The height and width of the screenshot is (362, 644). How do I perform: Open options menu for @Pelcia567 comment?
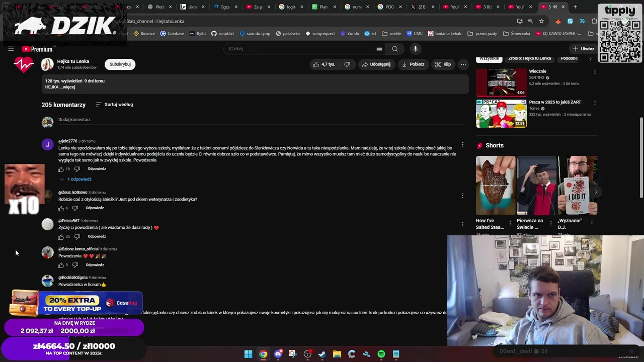pos(463,224)
